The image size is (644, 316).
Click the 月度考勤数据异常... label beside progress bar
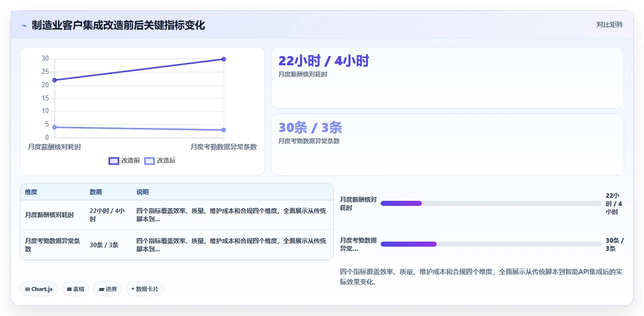[358, 244]
